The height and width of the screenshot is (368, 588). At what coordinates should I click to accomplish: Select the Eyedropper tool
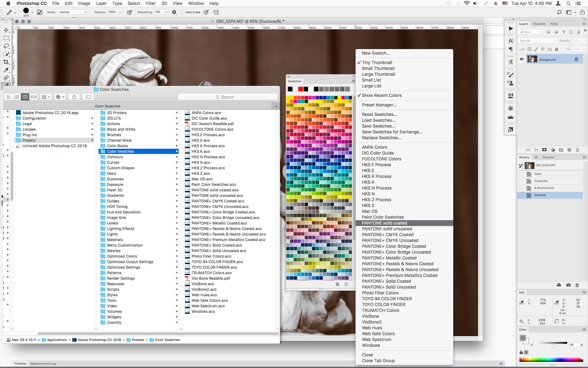click(x=6, y=70)
